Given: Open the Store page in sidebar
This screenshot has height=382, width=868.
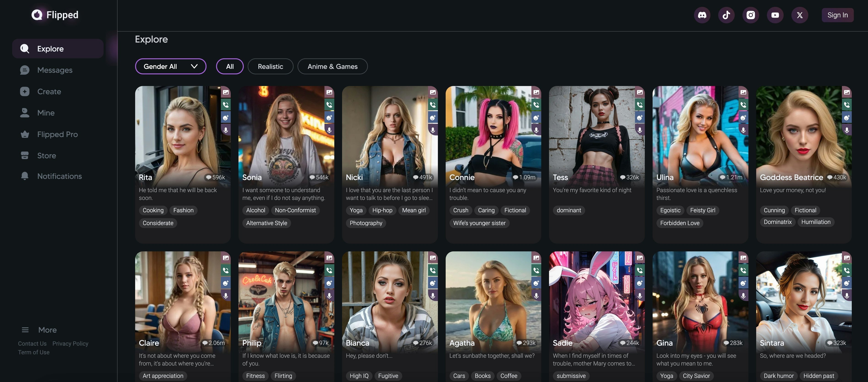Looking at the screenshot, I should pos(46,155).
